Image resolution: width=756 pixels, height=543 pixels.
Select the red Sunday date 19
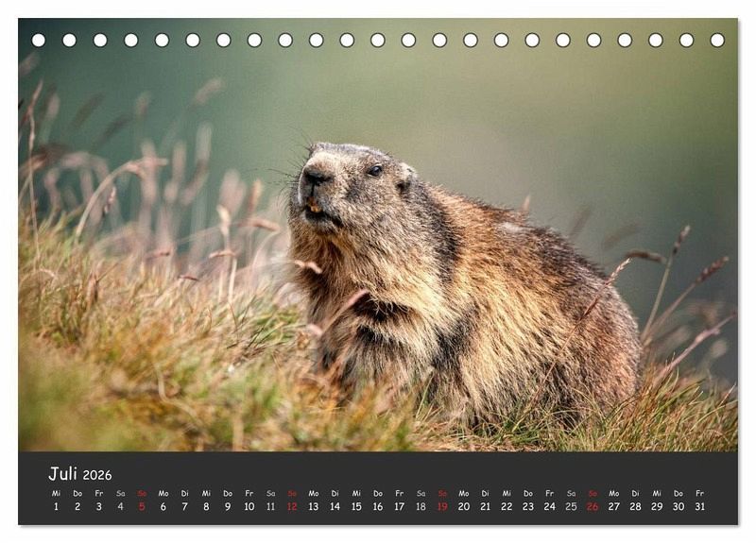tap(442, 506)
